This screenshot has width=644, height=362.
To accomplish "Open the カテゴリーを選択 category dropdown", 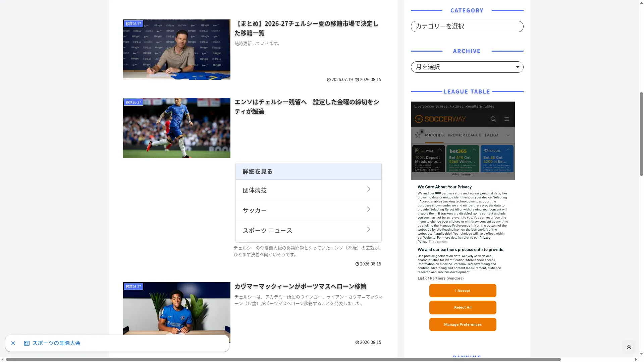I will tap(467, 26).
